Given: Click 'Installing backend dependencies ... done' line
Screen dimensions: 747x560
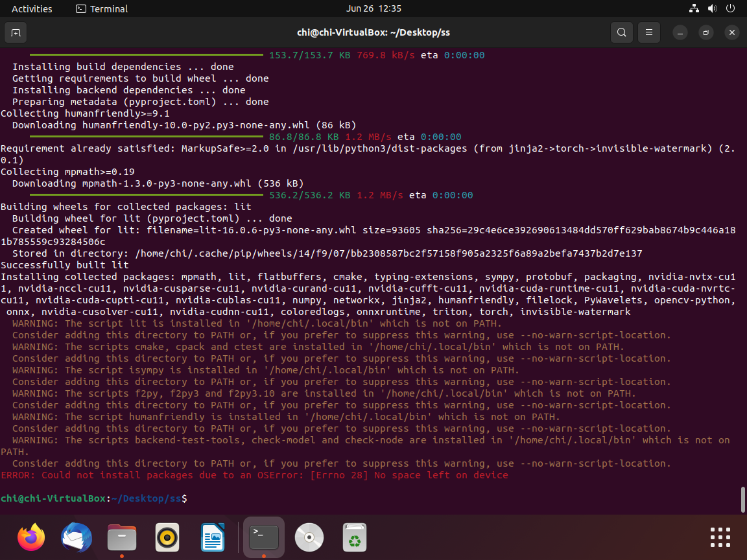Looking at the screenshot, I should click(128, 91).
